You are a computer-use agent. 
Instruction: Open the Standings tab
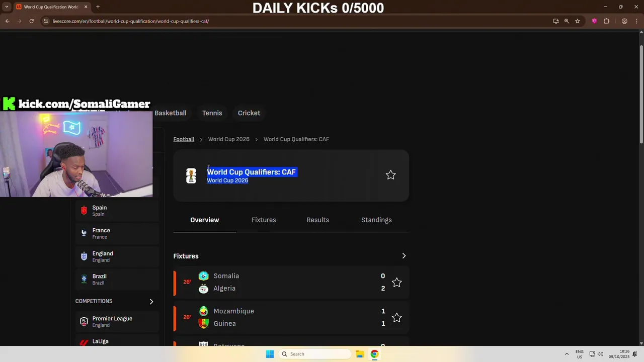point(376,220)
